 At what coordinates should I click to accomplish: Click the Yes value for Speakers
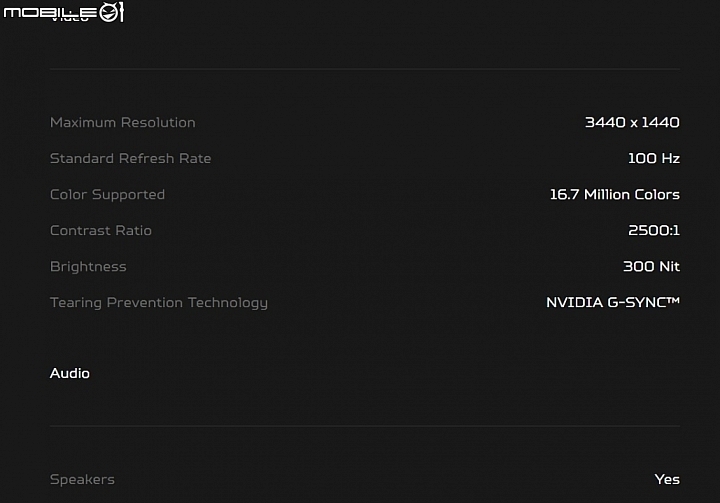tap(667, 480)
